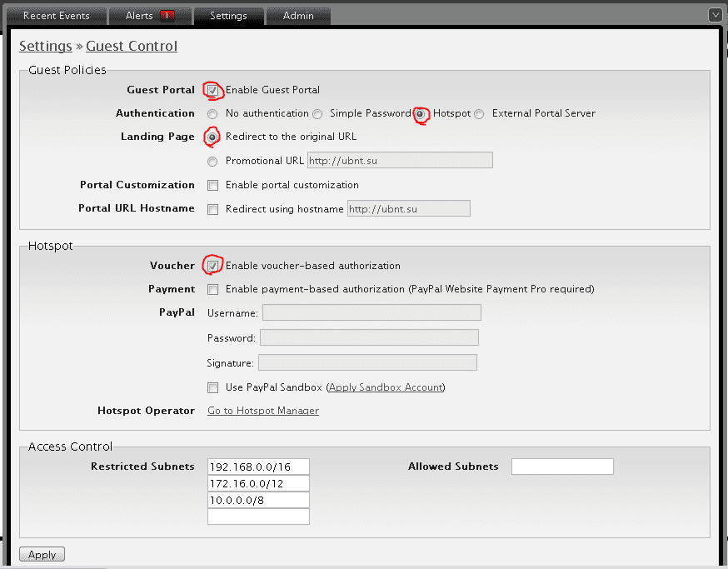Viewport: 728px width, 569px height.
Task: Open the Recent Events tab
Action: point(56,16)
